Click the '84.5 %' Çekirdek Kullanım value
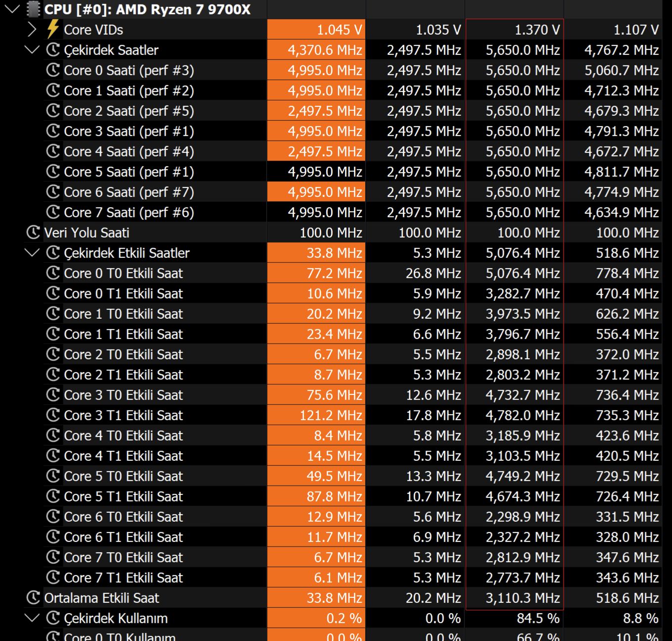The image size is (672, 641). (538, 618)
